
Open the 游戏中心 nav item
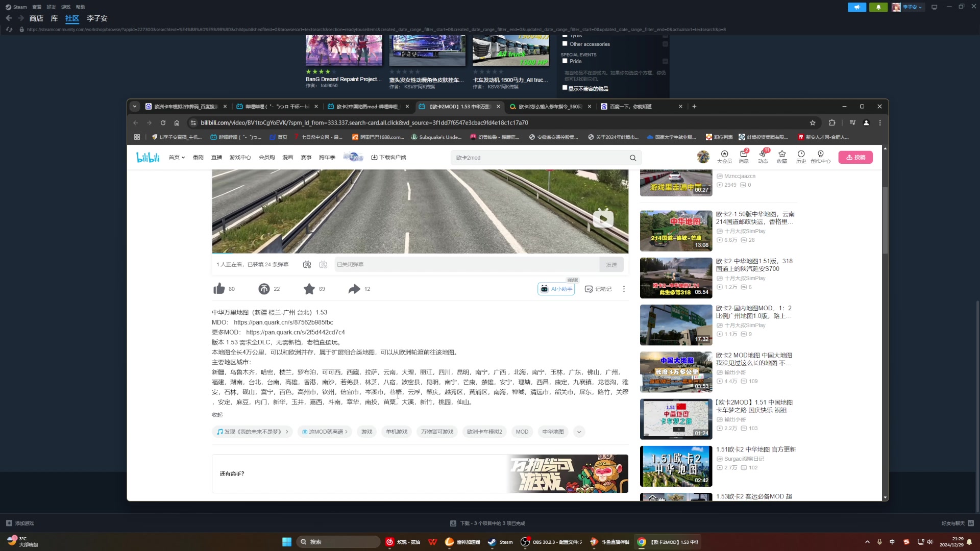point(240,157)
